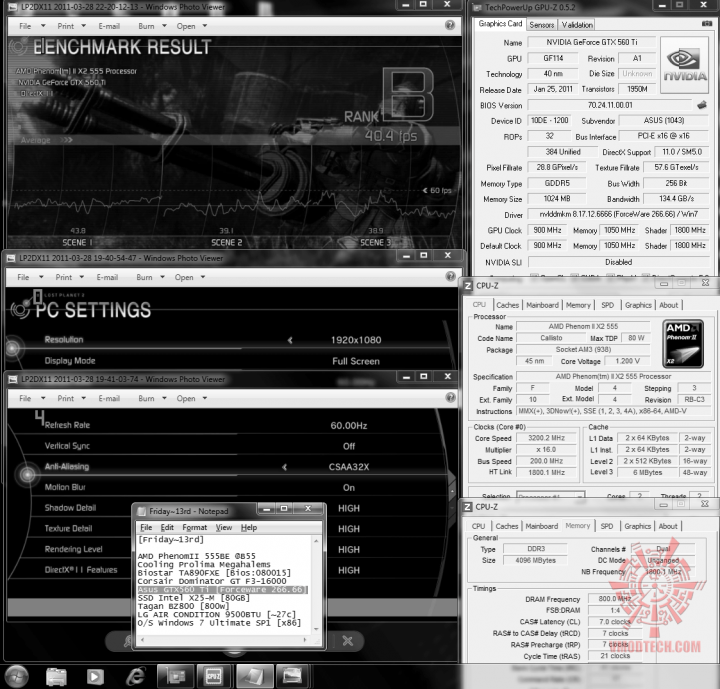Switch to Notepad via its taskbar button
Image resolution: width=720 pixels, height=689 pixels.
[254, 676]
